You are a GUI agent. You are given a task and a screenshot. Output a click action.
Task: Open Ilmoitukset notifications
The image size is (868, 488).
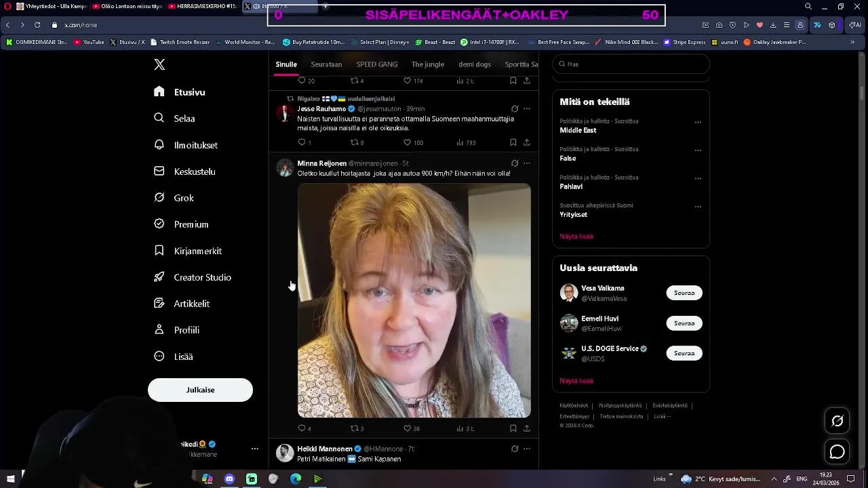tap(186, 145)
